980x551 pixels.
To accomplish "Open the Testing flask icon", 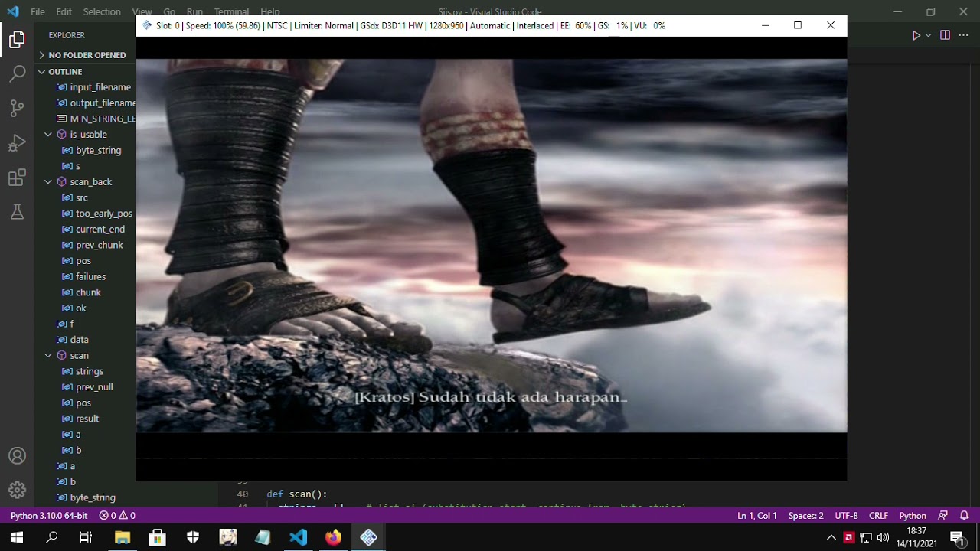I will coord(17,213).
